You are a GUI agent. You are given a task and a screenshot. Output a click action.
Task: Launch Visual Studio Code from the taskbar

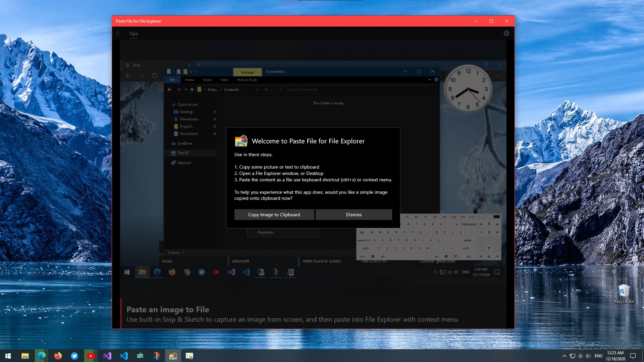(x=123, y=356)
